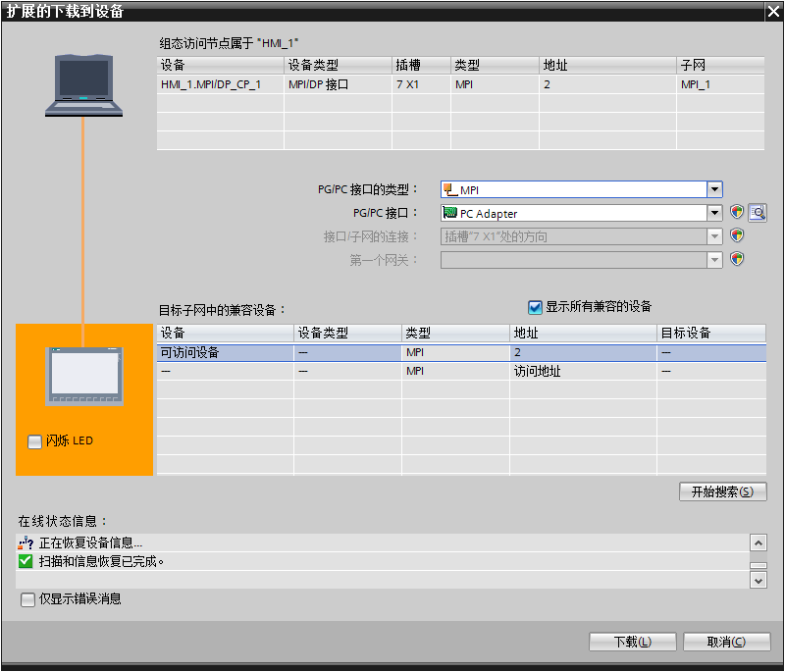Click the MPI interface type combo box
The height and width of the screenshot is (672, 785).
[x=581, y=189]
